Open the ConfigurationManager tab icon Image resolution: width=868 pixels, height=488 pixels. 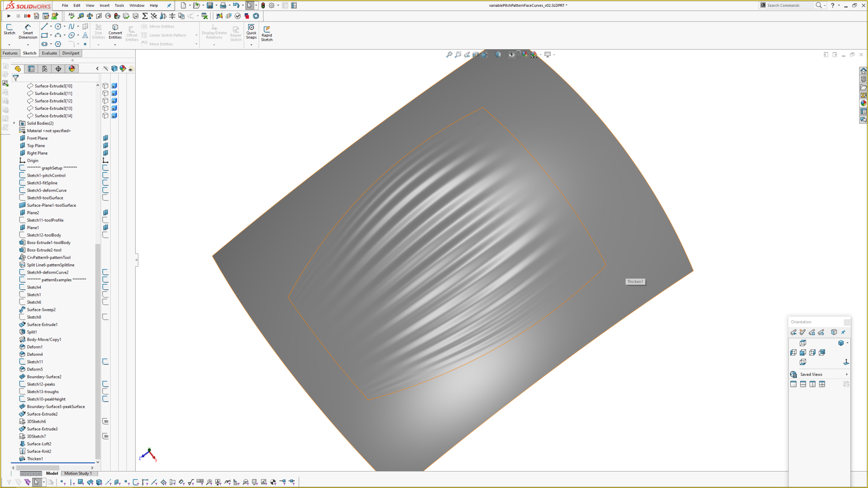(x=45, y=69)
